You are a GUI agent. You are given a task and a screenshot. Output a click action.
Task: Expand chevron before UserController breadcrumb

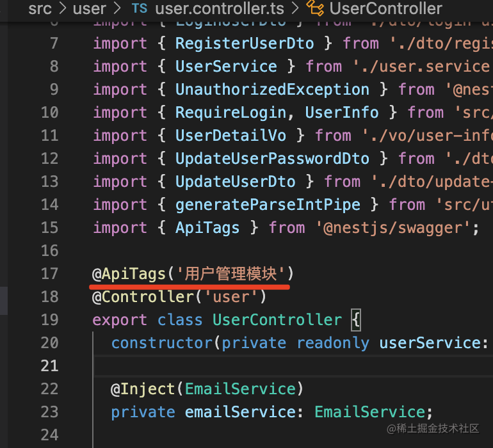click(x=295, y=8)
